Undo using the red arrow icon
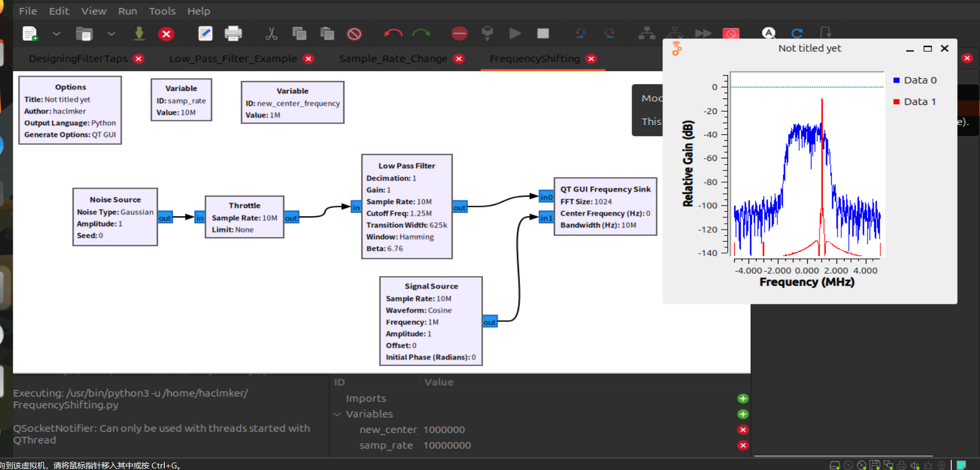Screen dimensions: 980x470 [393, 34]
